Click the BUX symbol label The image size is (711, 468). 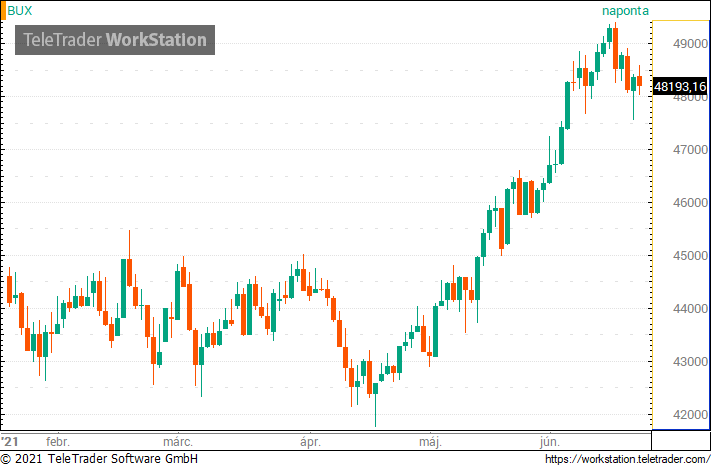click(20, 10)
